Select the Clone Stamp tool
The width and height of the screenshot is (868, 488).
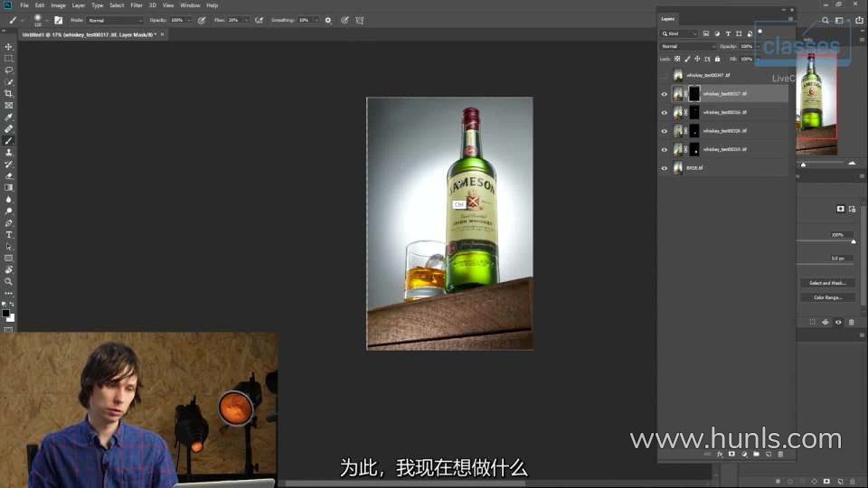coord(8,152)
